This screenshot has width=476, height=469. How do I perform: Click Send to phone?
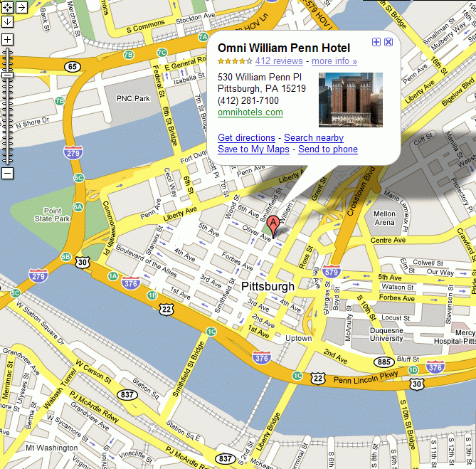pos(328,149)
